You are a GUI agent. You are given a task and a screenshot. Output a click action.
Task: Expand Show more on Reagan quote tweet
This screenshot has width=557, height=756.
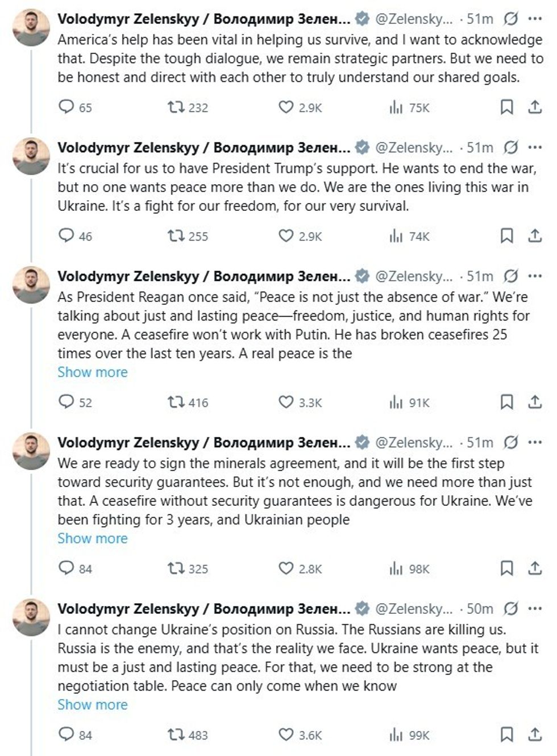pyautogui.click(x=93, y=372)
